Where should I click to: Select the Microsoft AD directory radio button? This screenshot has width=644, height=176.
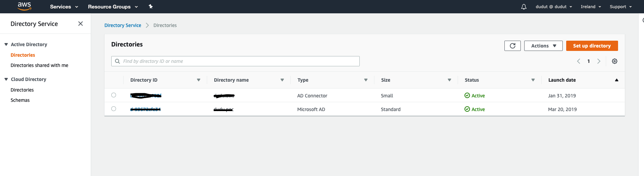[114, 109]
